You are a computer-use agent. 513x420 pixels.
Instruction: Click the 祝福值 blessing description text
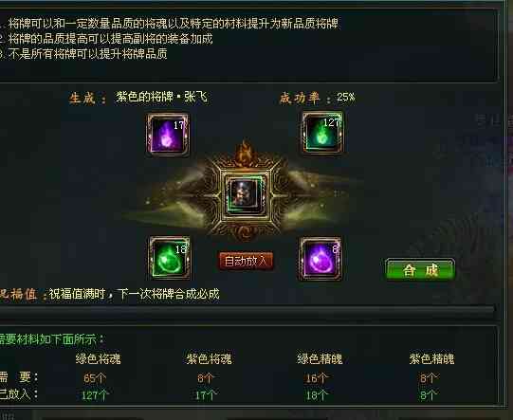[134, 294]
